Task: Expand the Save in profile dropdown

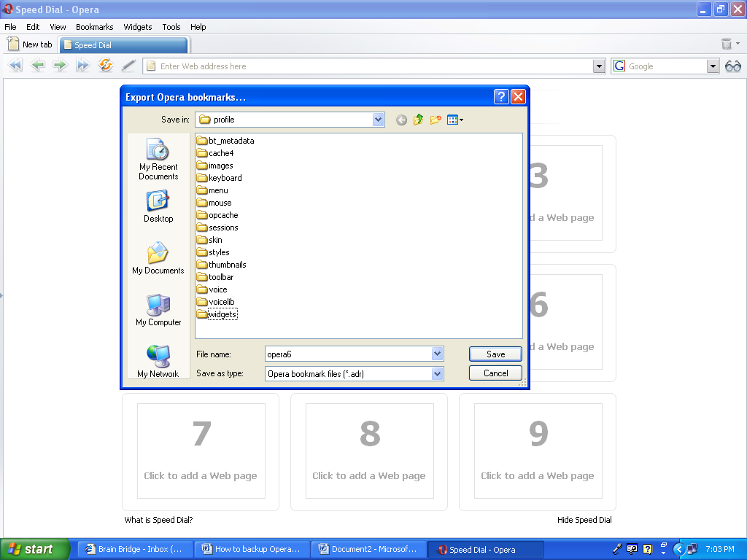Action: [x=379, y=120]
